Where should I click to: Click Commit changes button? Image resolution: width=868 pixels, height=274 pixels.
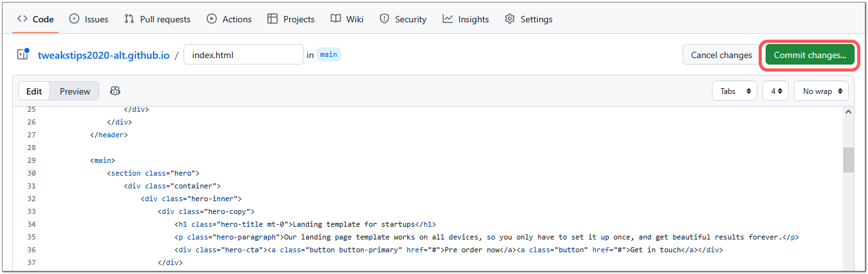[x=810, y=55]
